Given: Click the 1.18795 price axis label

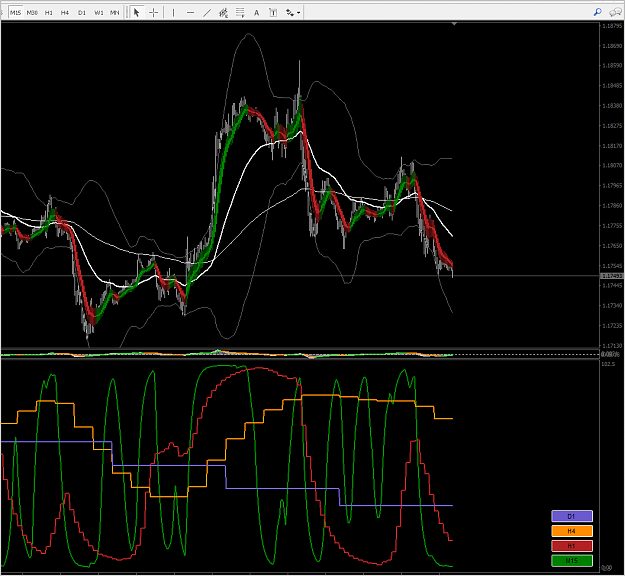Looking at the screenshot, I should click(x=612, y=26).
